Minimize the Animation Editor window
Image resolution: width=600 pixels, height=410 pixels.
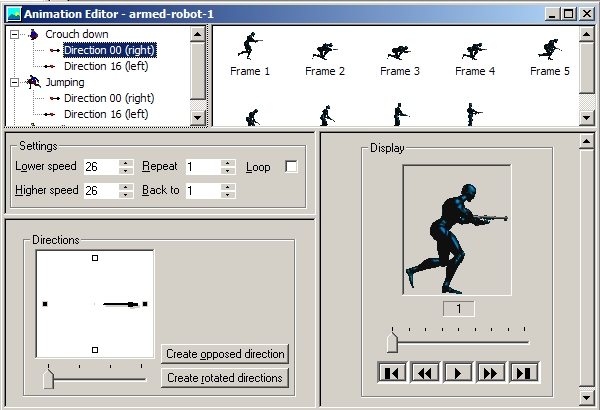pyautogui.click(x=552, y=15)
